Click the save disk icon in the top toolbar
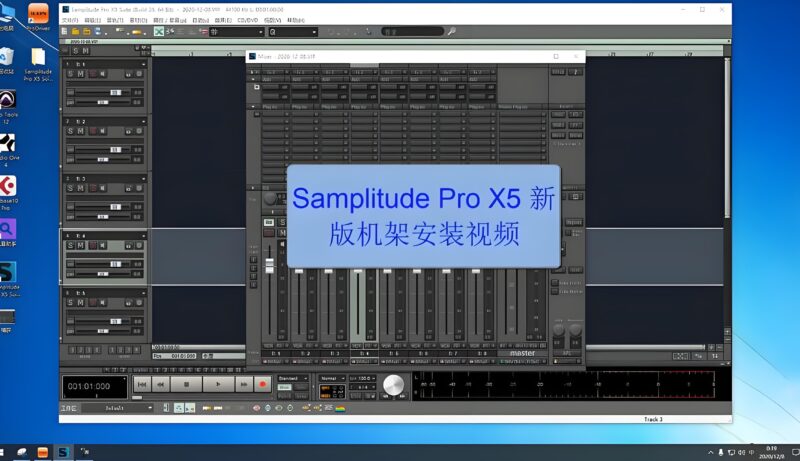This screenshot has width=800, height=461. tap(97, 32)
